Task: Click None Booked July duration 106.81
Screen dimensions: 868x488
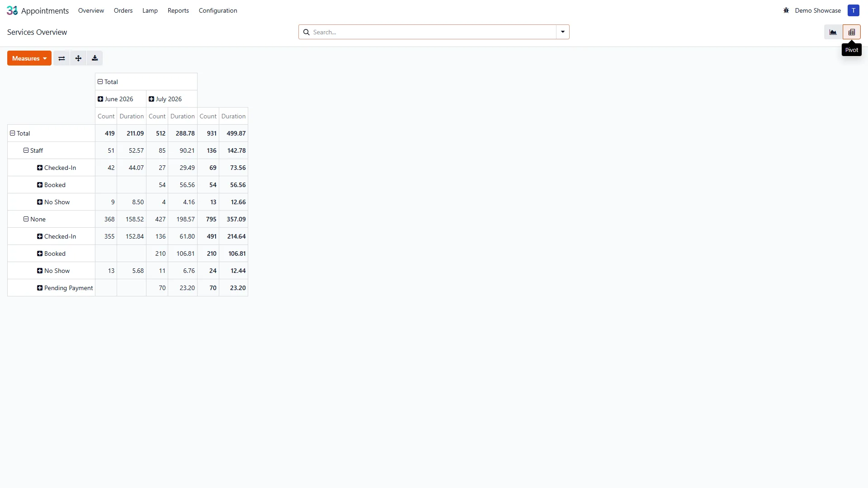Action: tap(183, 253)
